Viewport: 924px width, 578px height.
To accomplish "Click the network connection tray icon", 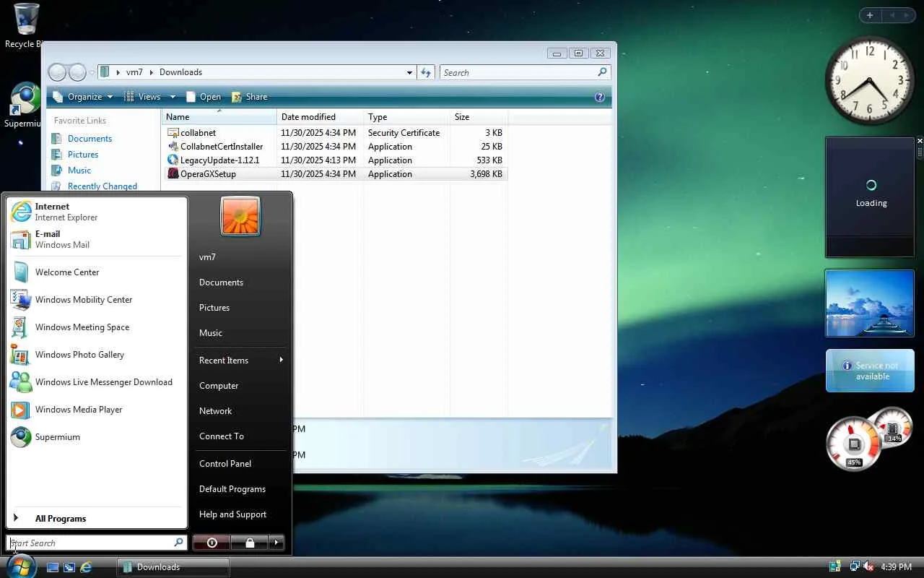I will click(855, 567).
